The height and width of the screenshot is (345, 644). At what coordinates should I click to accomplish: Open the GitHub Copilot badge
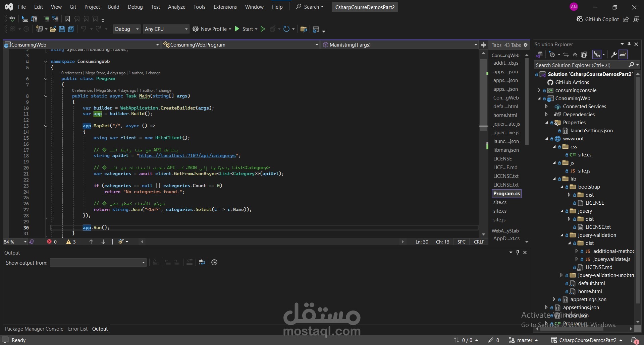(598, 19)
